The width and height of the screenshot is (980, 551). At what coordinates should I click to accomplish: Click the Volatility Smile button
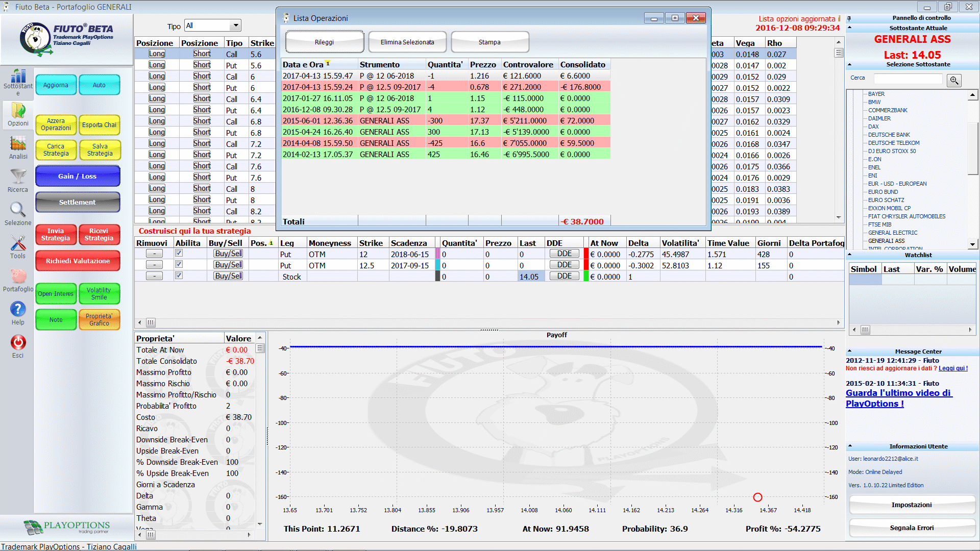coord(99,293)
